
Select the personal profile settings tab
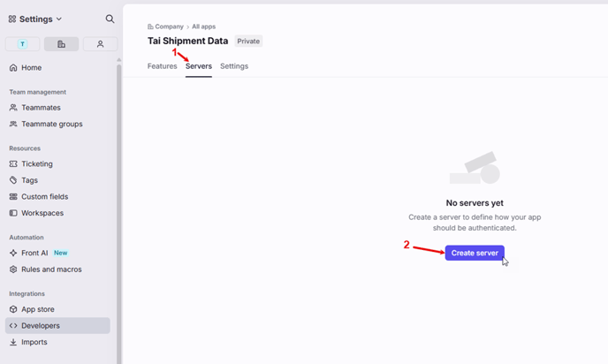coord(101,44)
